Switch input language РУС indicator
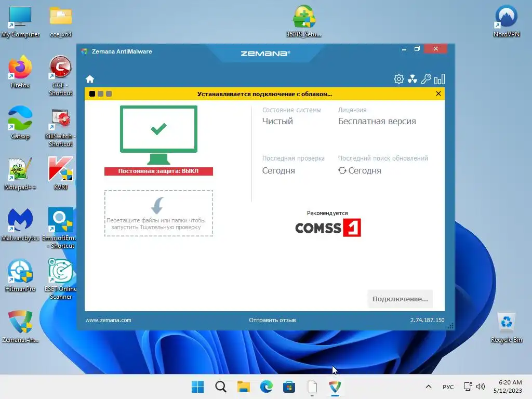532x399 pixels. click(x=448, y=387)
